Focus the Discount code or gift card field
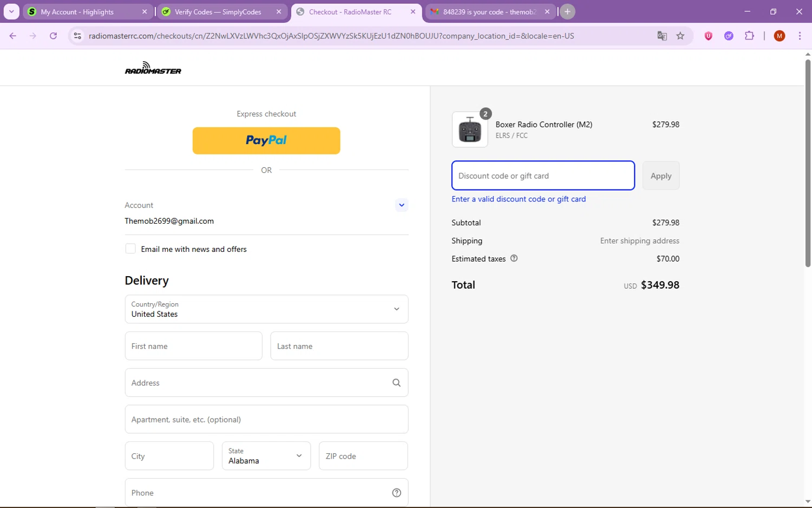The width and height of the screenshot is (812, 508). [x=543, y=176]
